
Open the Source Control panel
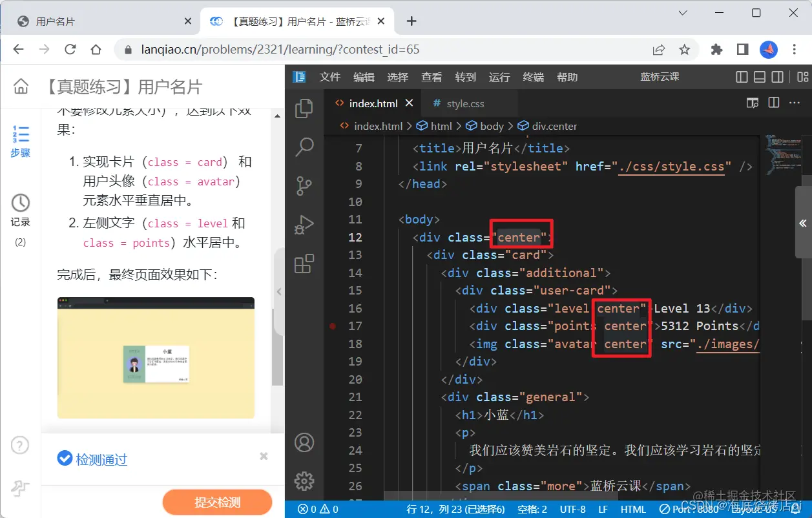pos(304,186)
